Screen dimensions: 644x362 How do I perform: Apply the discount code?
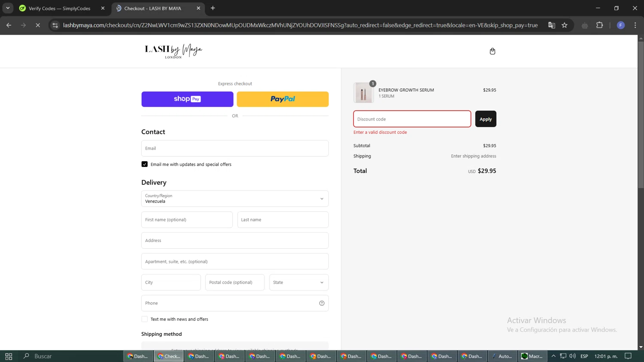point(486,119)
